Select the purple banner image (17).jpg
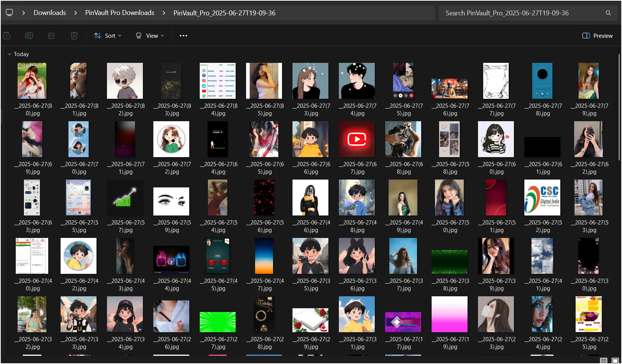 tap(403, 322)
